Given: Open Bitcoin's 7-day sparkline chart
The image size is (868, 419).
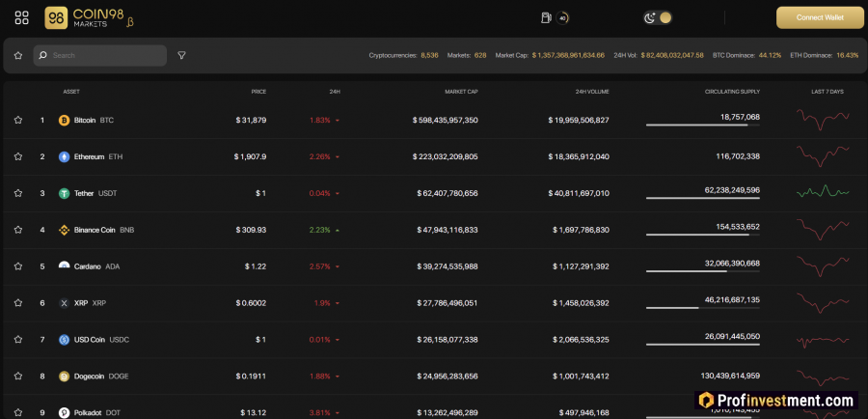Looking at the screenshot, I should (x=823, y=119).
